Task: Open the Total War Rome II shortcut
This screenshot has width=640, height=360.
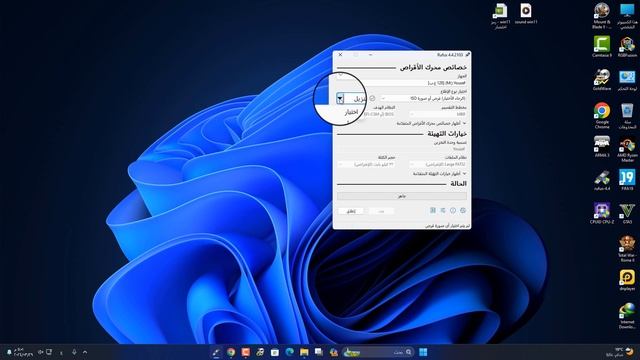Action: click(x=627, y=249)
